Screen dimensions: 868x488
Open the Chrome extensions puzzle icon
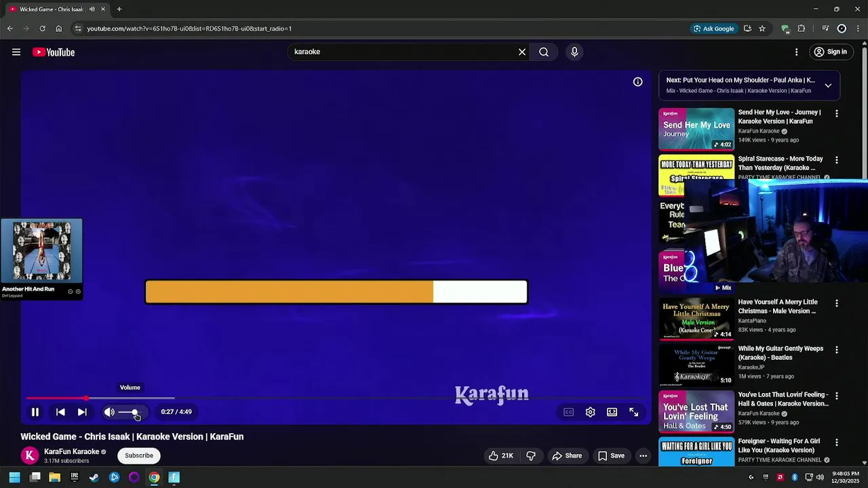802,28
